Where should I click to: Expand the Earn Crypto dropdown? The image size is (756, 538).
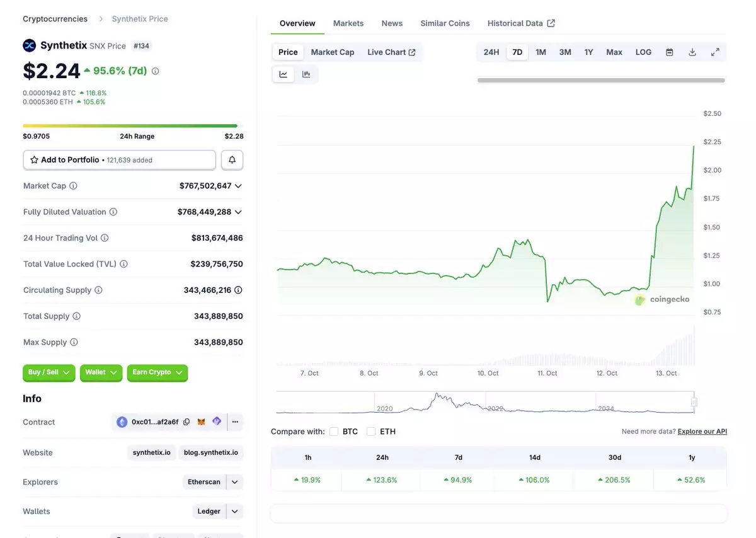click(157, 373)
